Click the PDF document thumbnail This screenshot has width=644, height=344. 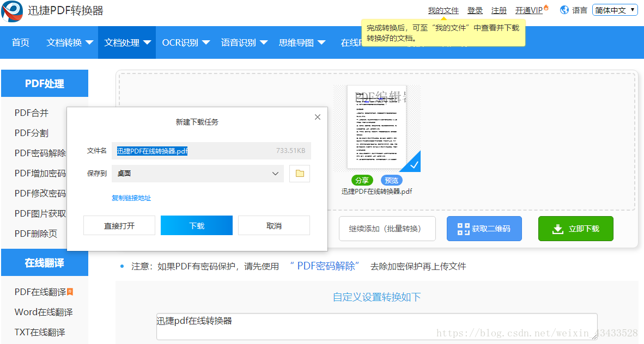pyautogui.click(x=376, y=127)
